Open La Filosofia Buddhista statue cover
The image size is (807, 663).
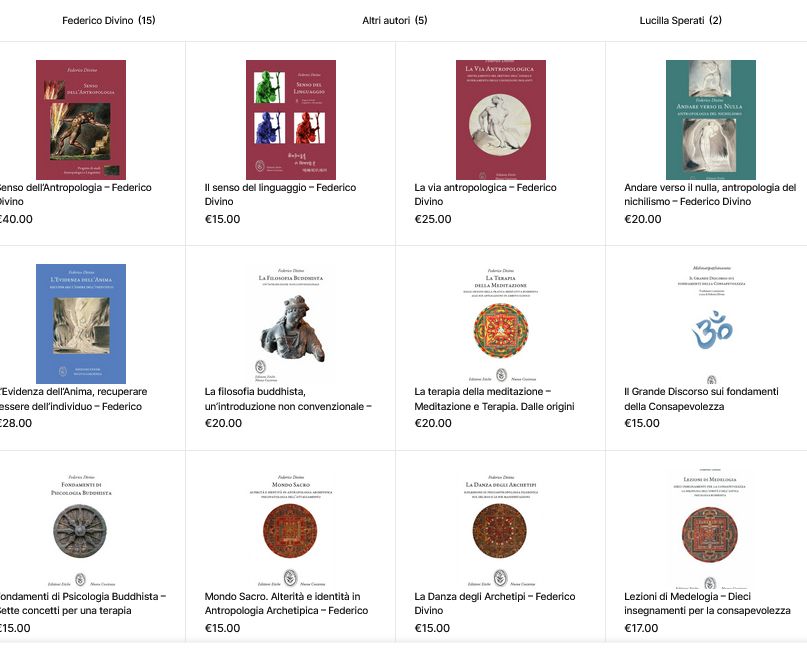click(291, 324)
